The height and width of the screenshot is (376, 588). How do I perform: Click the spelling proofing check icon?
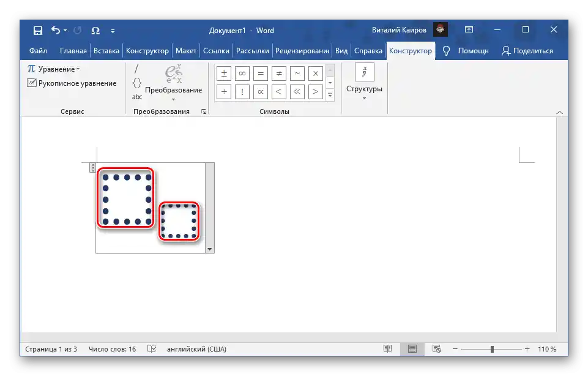152,349
